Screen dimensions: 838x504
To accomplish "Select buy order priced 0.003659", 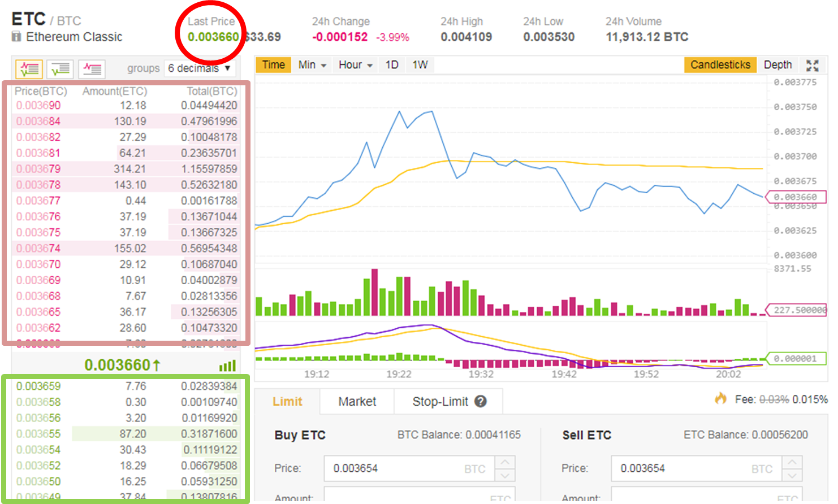I will pos(126,386).
